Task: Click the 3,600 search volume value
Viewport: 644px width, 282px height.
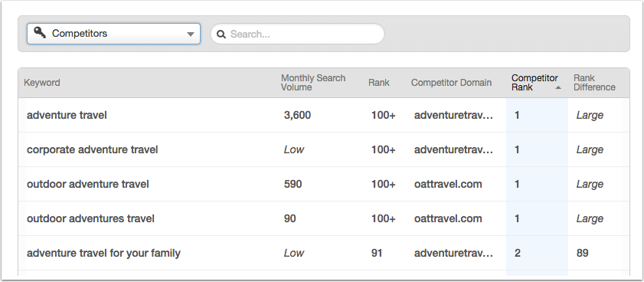Action: 297,115
